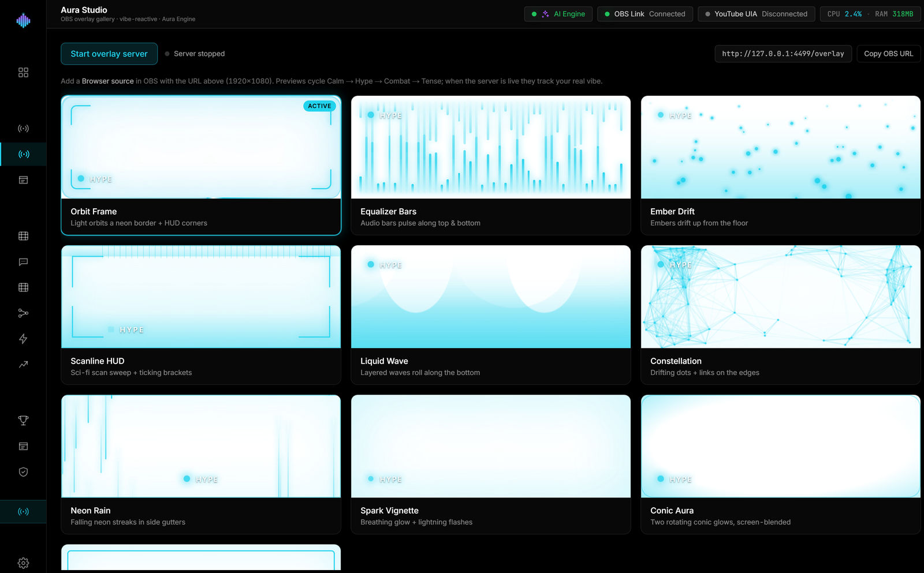Image resolution: width=924 pixels, height=573 pixels.
Task: Click the AI Engine sparkle icon
Action: click(x=545, y=14)
